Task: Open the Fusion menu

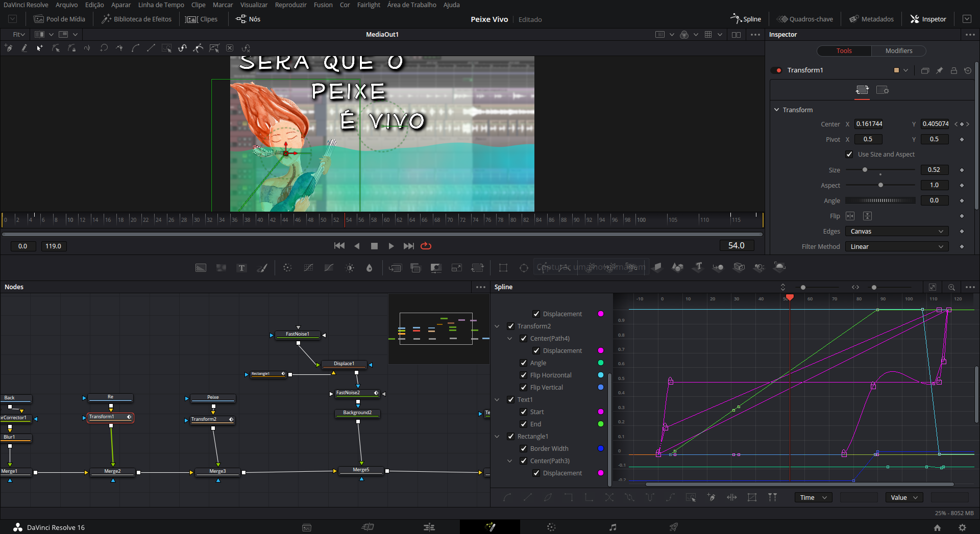Action: tap(323, 5)
